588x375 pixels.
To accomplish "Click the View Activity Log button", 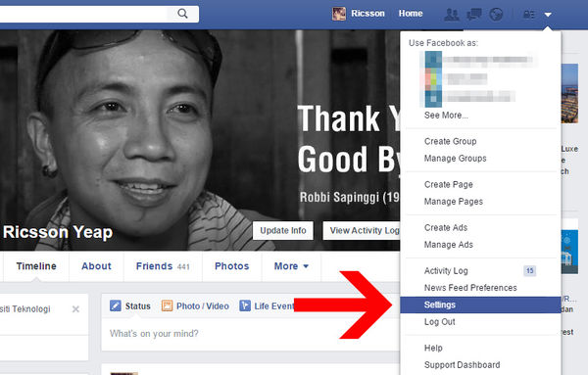I will click(x=362, y=230).
